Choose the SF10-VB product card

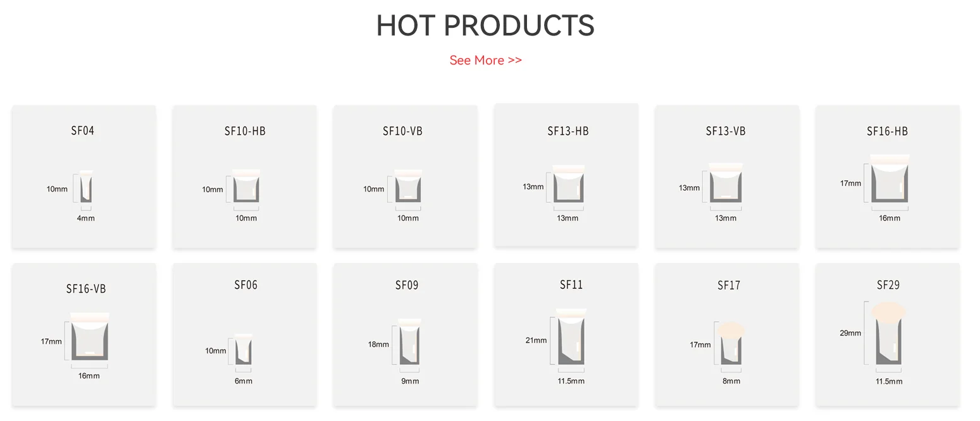pyautogui.click(x=406, y=176)
